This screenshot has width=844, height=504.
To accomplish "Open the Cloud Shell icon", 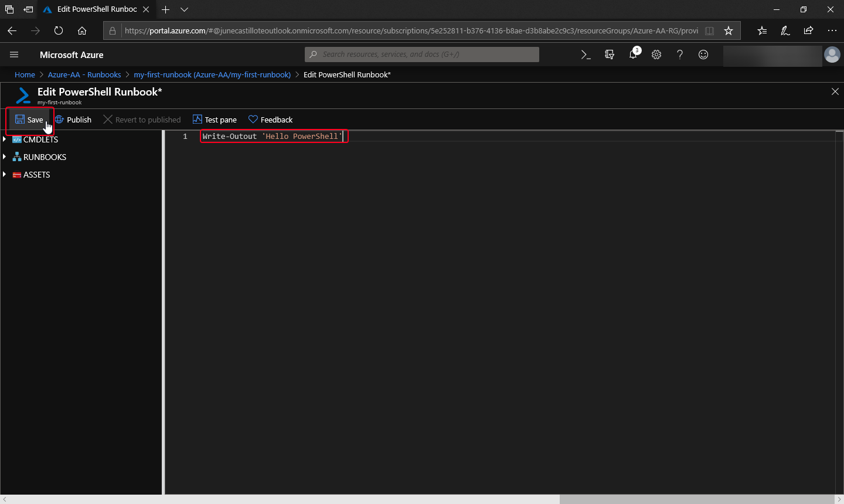I will coord(586,54).
